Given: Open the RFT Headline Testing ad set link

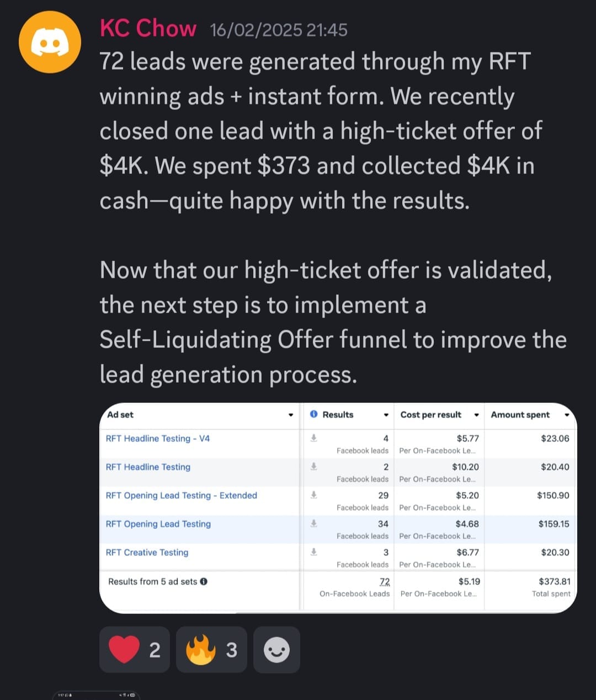Looking at the screenshot, I should [x=148, y=467].
